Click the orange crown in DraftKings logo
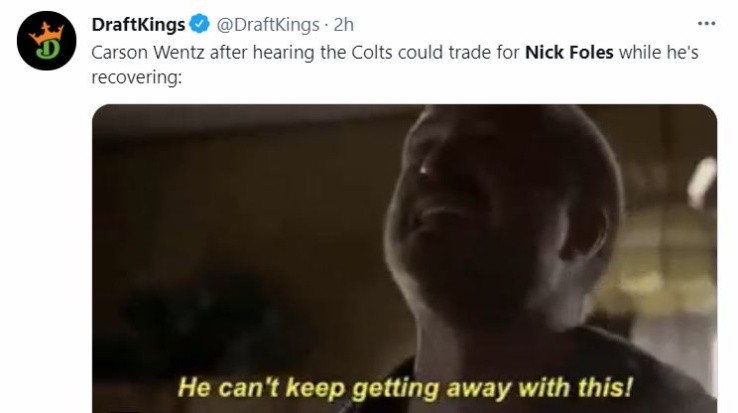The height and width of the screenshot is (413, 738). [x=46, y=32]
